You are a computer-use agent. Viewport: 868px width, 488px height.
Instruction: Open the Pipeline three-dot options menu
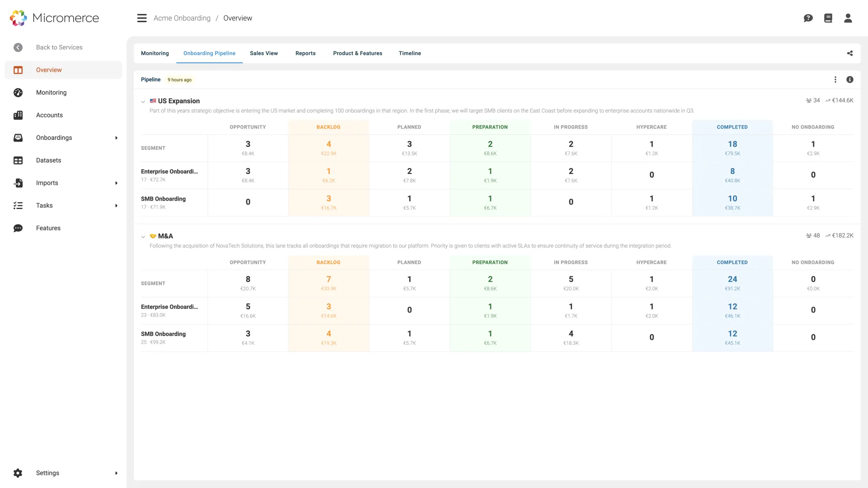835,80
